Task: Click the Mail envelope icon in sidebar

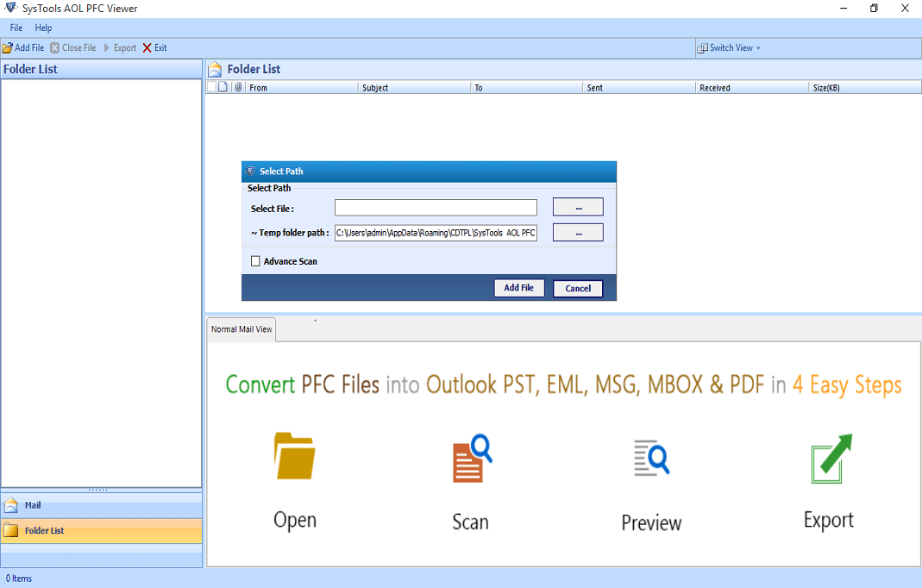Action: click(x=11, y=505)
